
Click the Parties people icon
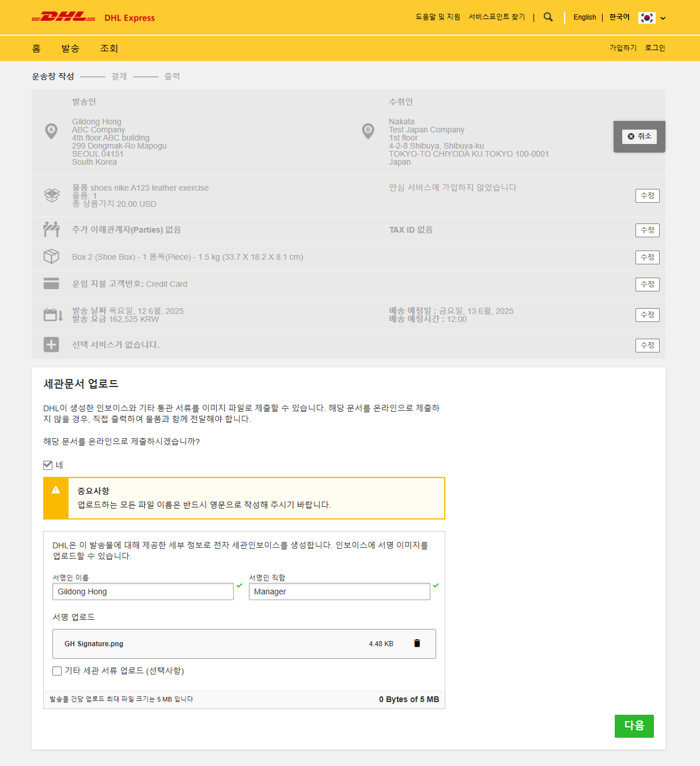click(51, 229)
